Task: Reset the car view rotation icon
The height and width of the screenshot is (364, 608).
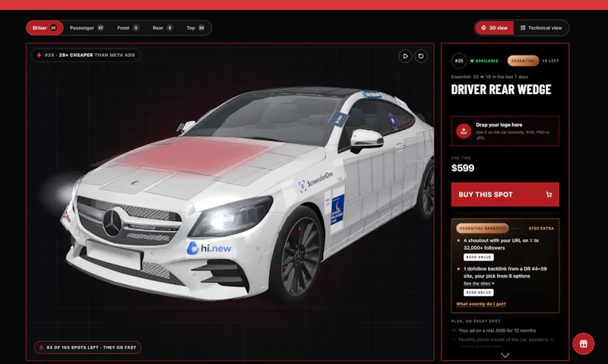Action: click(x=421, y=56)
